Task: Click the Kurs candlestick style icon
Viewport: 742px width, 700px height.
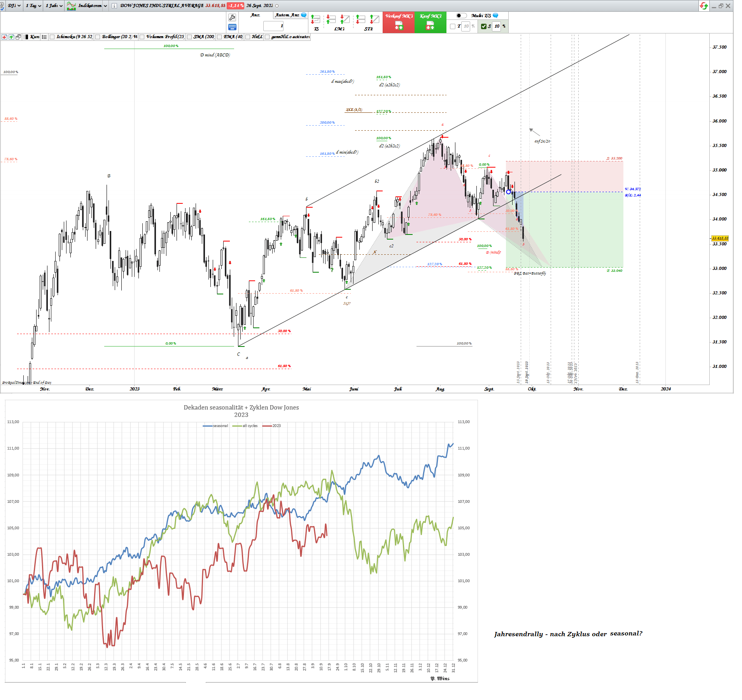Action: coord(26,37)
